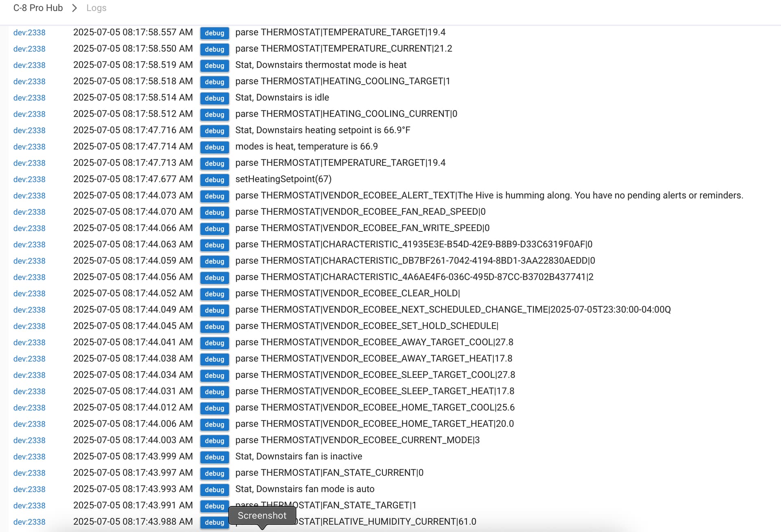
Task: Select message 'Stat, Downstairs is idle'
Action: (282, 98)
